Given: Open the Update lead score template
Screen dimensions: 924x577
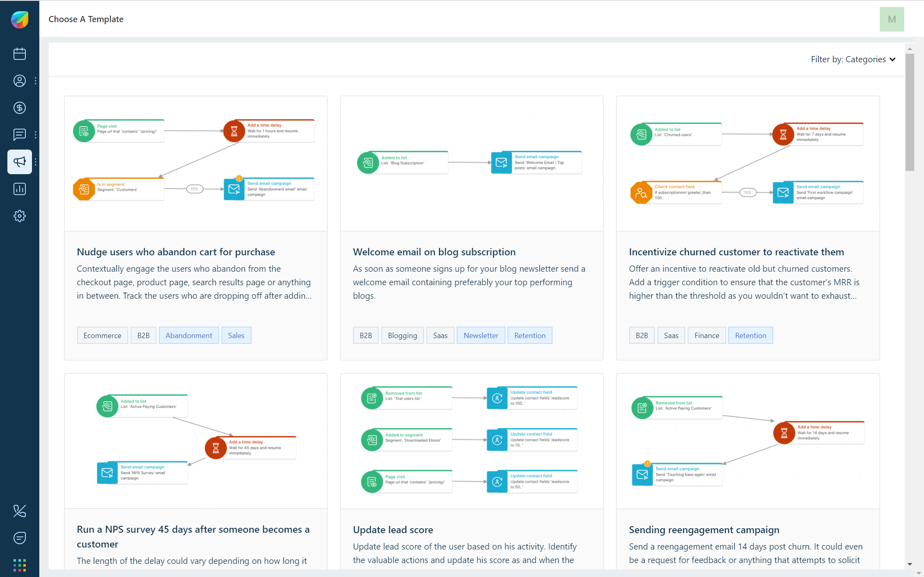Looking at the screenshot, I should [x=393, y=529].
